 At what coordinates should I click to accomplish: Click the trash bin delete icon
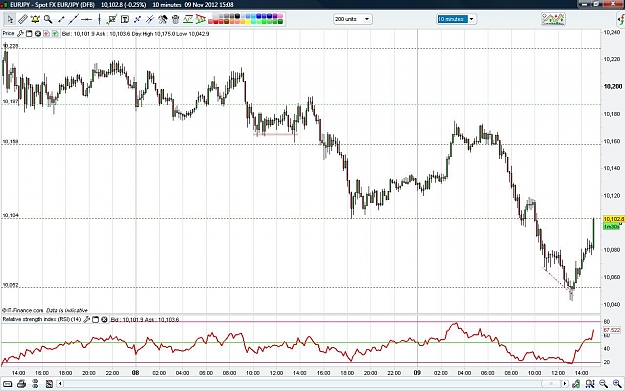(x=175, y=19)
